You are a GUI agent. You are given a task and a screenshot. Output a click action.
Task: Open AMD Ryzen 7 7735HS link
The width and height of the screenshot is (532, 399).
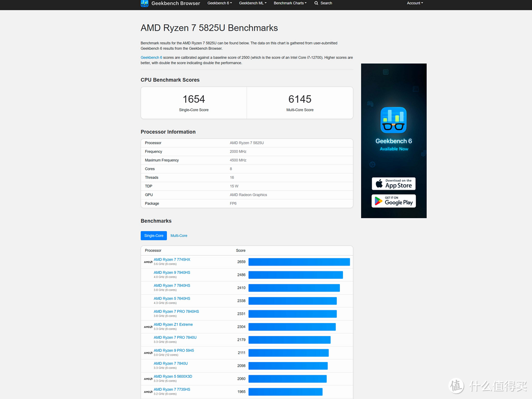point(172,390)
